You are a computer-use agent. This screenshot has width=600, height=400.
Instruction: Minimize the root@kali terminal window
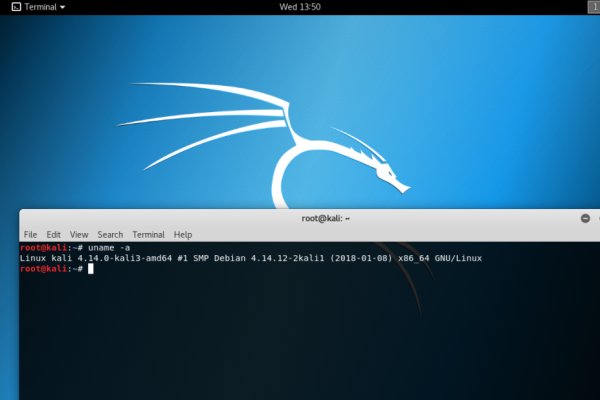pyautogui.click(x=585, y=218)
